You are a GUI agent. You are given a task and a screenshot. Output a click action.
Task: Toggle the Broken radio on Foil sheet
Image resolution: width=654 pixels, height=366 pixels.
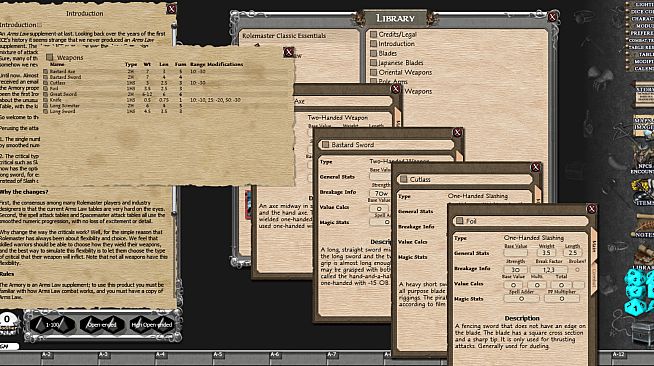click(577, 270)
